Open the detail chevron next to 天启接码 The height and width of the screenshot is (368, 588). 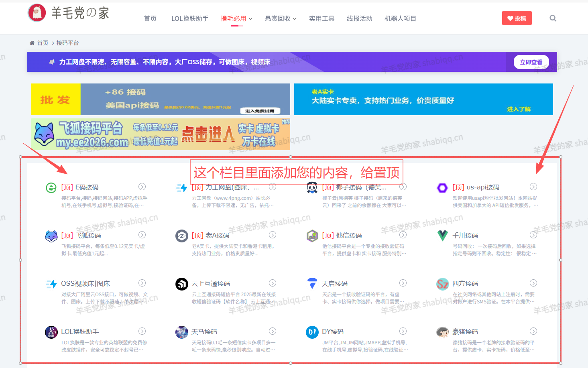pyautogui.click(x=403, y=283)
